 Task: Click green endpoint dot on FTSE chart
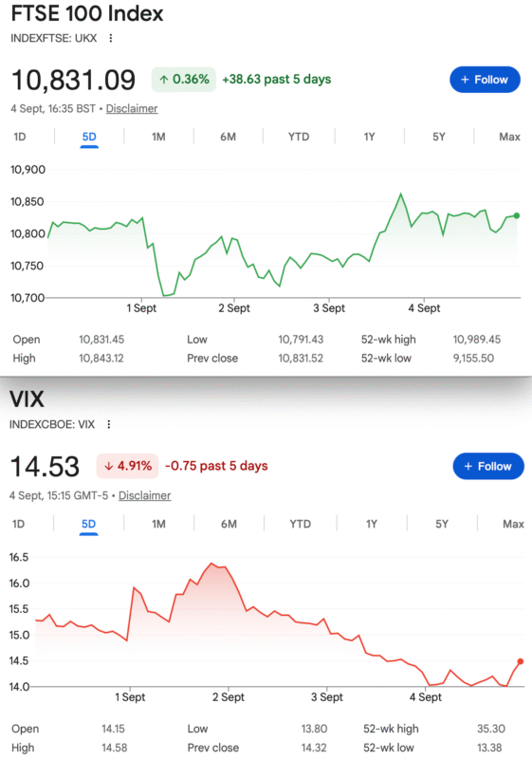[517, 215]
